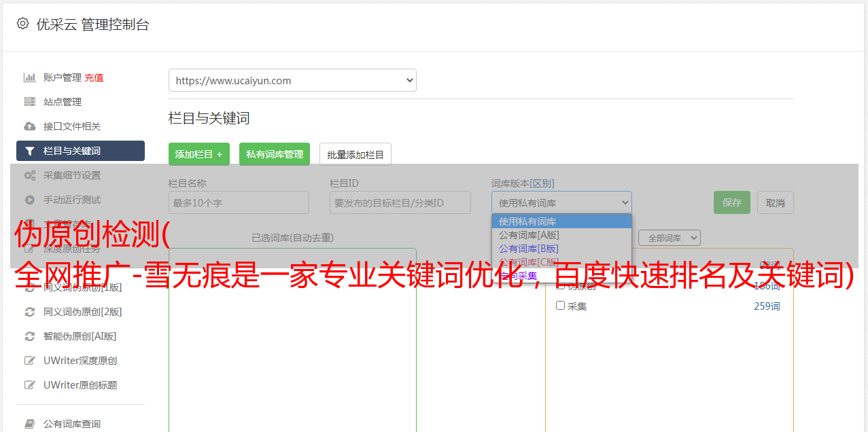
Task: Click the gear icon beside 优采云 管理控制台
Action: pos(22,24)
